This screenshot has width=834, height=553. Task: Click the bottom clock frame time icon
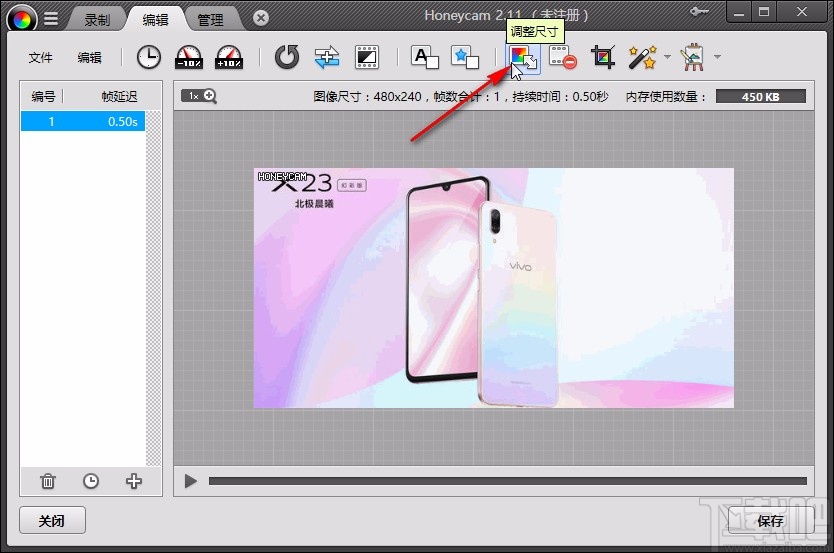click(x=91, y=481)
